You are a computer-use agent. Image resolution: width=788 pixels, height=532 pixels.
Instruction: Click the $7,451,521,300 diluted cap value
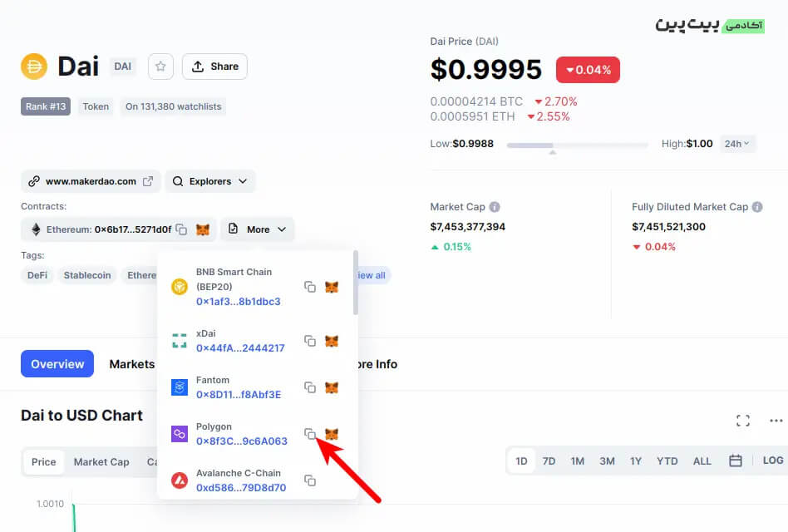tap(668, 227)
